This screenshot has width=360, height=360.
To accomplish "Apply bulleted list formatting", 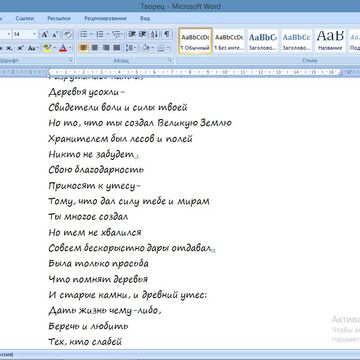I will (x=83, y=34).
